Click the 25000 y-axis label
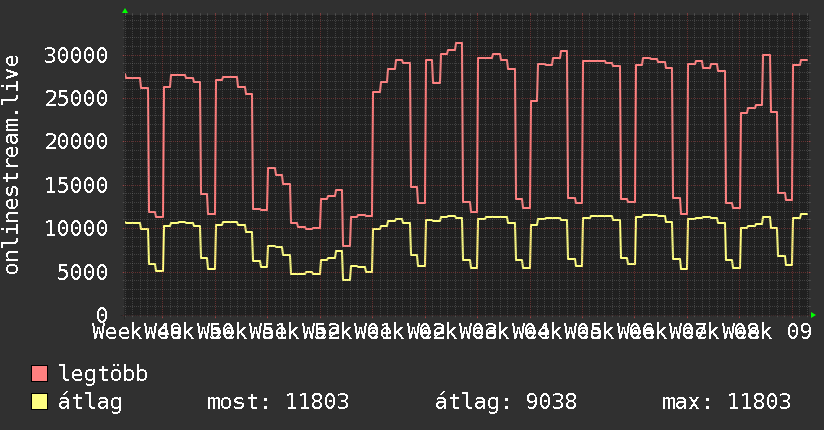 pyautogui.click(x=76, y=98)
